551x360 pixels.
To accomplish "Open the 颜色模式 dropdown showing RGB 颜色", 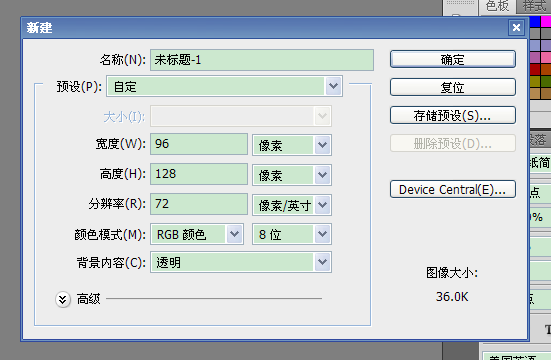I will tap(197, 234).
